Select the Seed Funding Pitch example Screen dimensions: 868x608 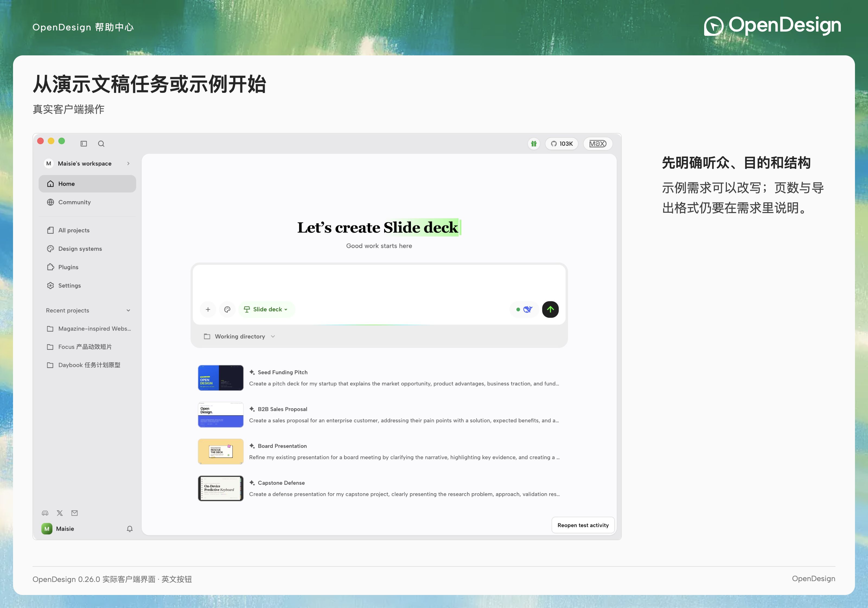[x=379, y=378]
